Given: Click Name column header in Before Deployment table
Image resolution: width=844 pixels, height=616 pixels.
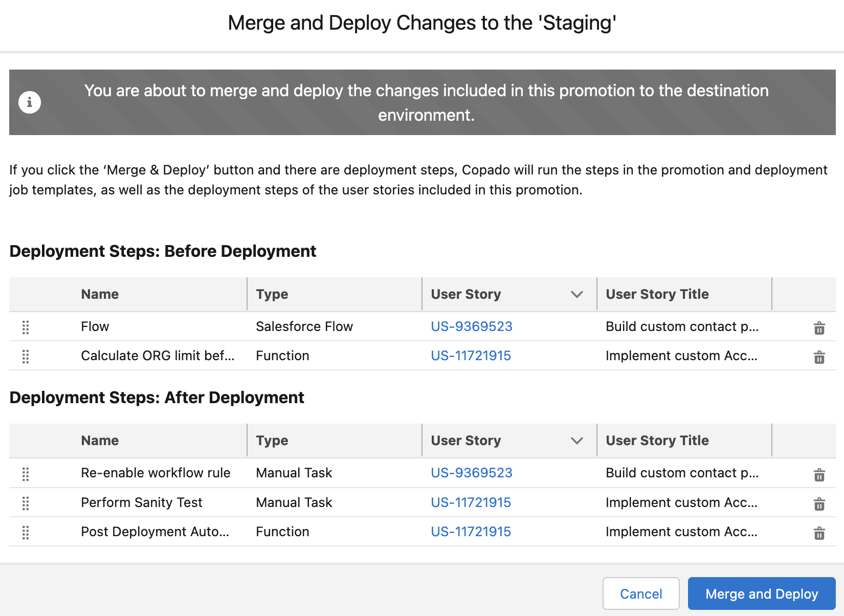Looking at the screenshot, I should click(100, 294).
